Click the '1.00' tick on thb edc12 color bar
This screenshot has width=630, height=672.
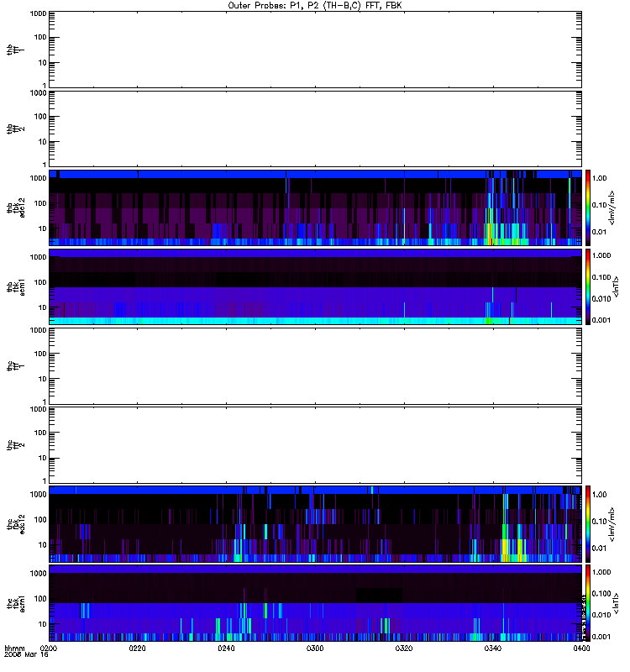pyautogui.click(x=599, y=178)
